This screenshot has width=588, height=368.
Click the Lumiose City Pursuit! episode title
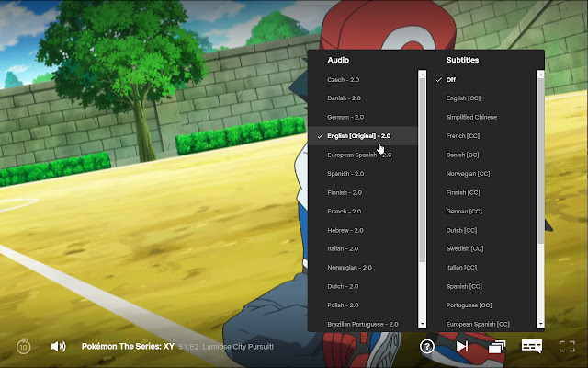pos(238,347)
